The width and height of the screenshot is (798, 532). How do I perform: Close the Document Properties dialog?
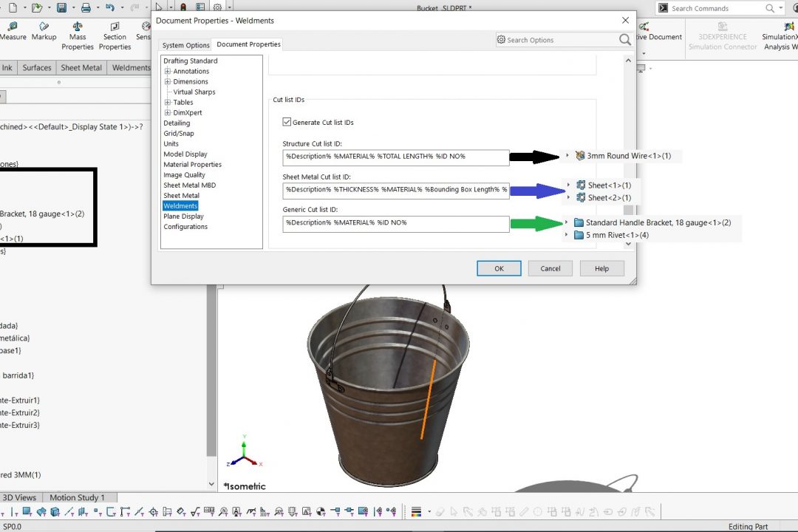[x=625, y=21]
